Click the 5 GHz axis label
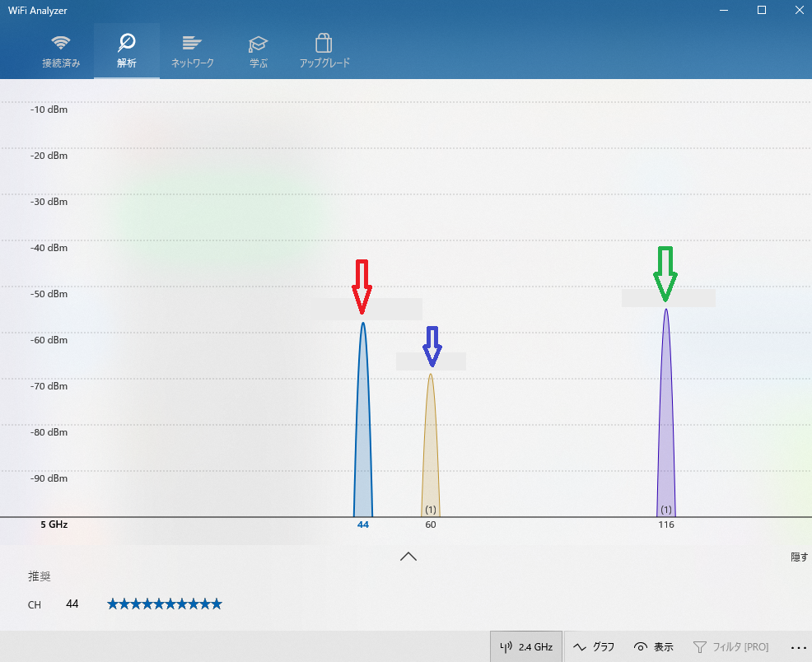Screen dimensions: 812x662 54,524
